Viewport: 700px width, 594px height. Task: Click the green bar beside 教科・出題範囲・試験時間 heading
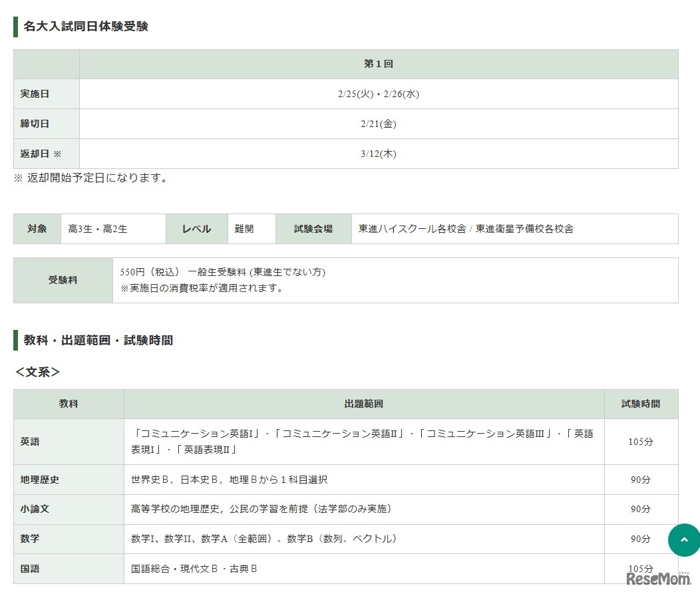coord(15,340)
